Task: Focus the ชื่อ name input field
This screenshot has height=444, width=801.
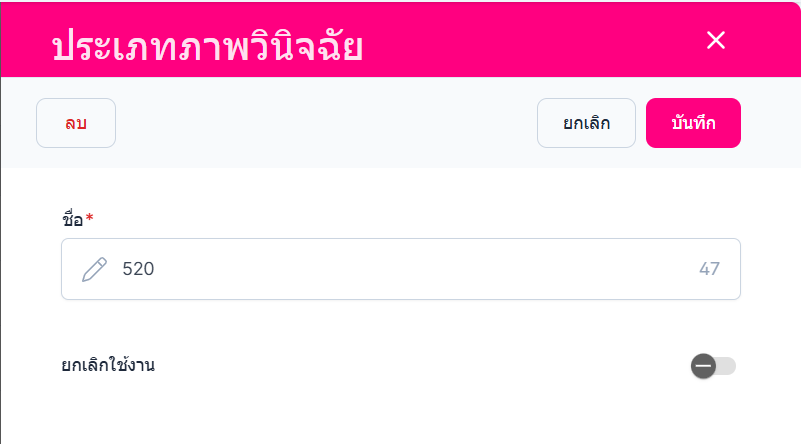Action: [400, 269]
